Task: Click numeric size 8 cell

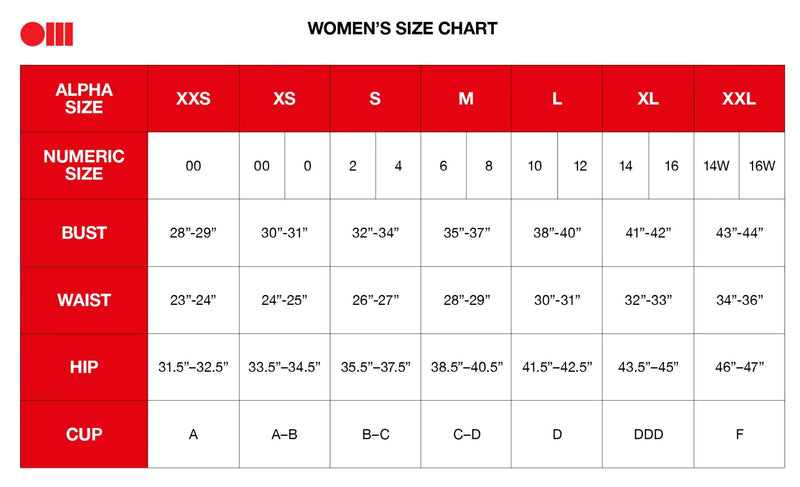Action: (x=489, y=166)
